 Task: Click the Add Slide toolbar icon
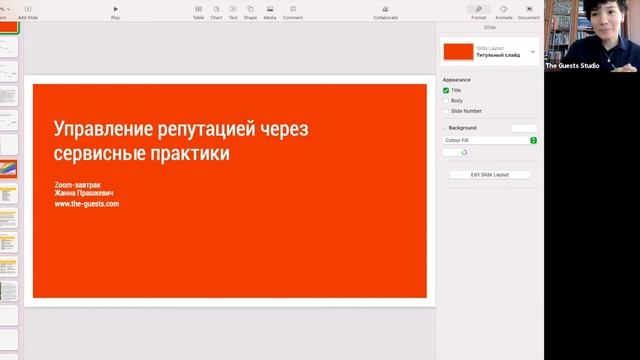click(x=28, y=9)
